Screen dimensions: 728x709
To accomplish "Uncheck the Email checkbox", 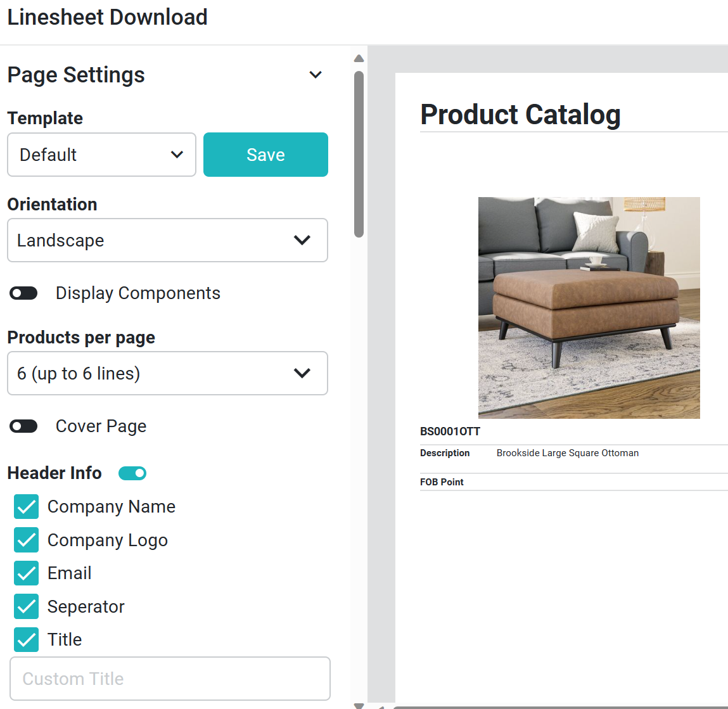I will point(27,573).
